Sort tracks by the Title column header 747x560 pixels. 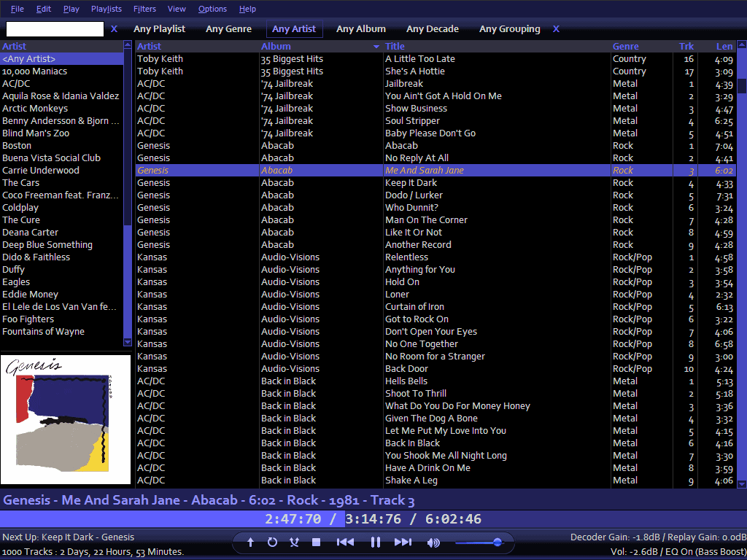coord(395,47)
